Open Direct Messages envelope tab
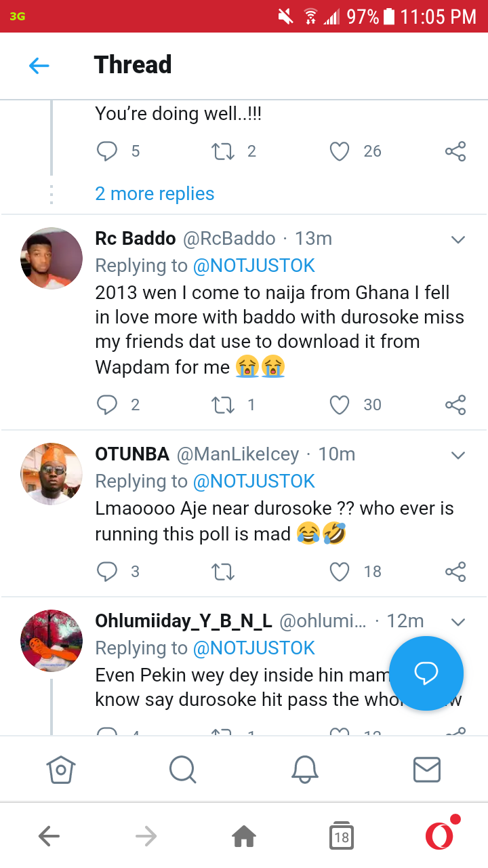This screenshot has width=488, height=868. click(427, 770)
